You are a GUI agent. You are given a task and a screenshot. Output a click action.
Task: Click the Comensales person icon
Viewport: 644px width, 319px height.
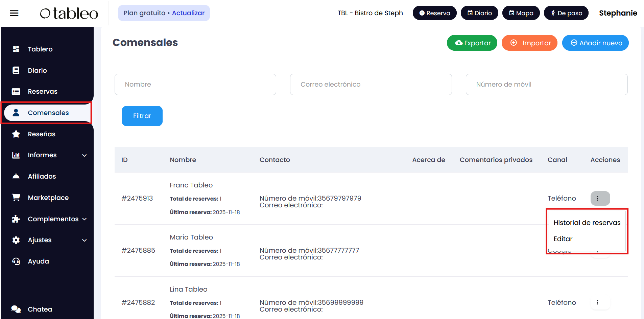pyautogui.click(x=16, y=113)
